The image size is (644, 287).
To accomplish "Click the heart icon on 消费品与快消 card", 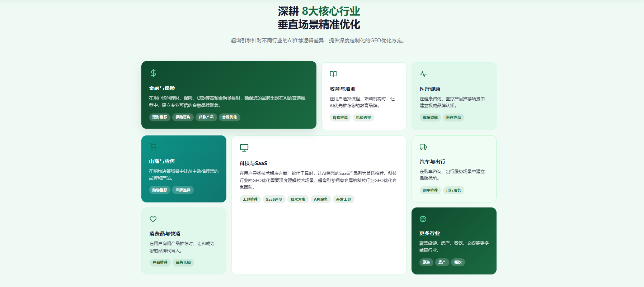I will pyautogui.click(x=153, y=219).
